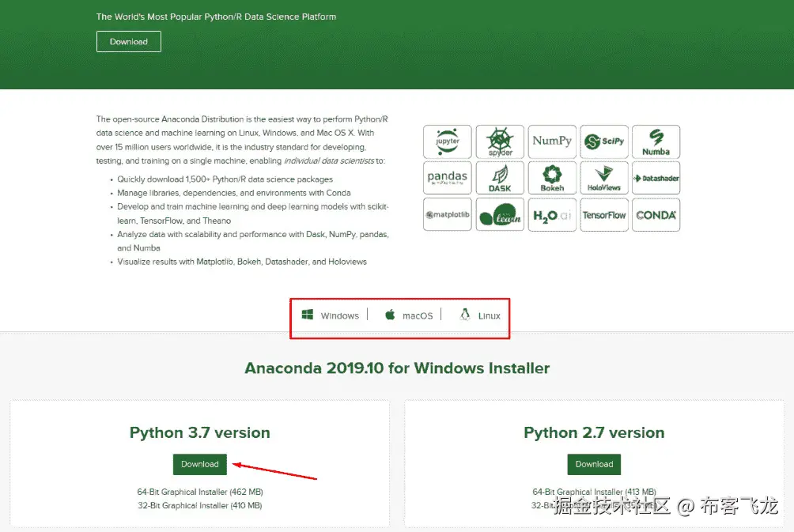The width and height of the screenshot is (794, 532).
Task: Open the 32-Bit Graphical Installer (410 MB) link
Action: click(x=200, y=505)
